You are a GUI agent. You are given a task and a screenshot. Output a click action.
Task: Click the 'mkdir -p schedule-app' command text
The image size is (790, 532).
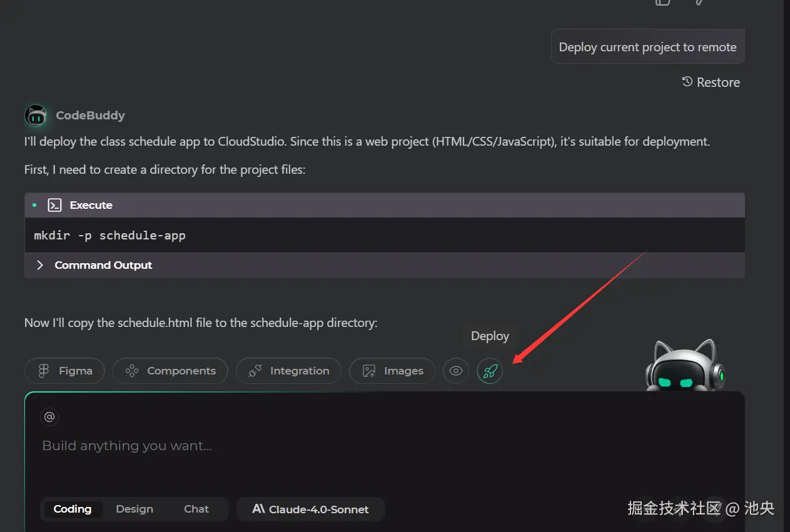(109, 236)
